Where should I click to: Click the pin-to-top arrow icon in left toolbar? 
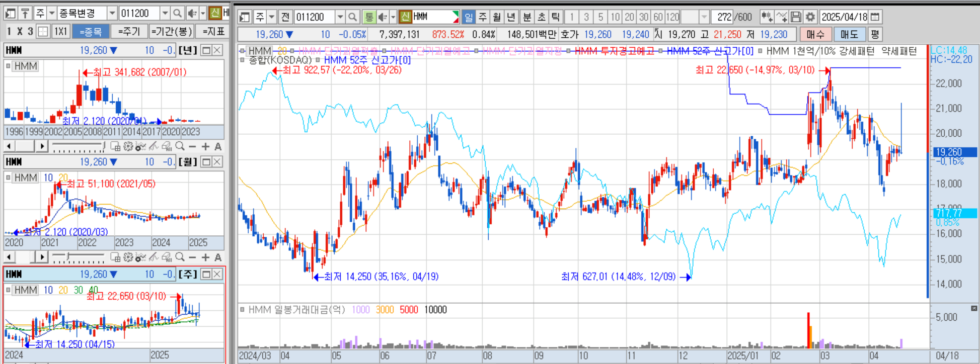pyautogui.click(x=25, y=13)
